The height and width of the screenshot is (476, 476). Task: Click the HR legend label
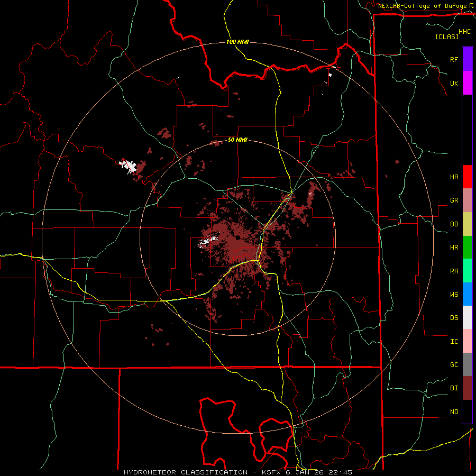(x=454, y=248)
